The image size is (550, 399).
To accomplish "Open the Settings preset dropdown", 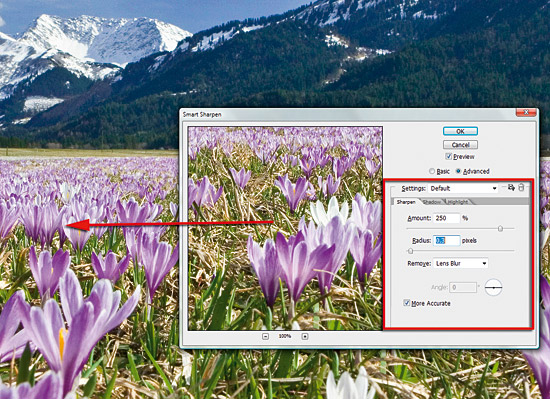I will pos(463,188).
